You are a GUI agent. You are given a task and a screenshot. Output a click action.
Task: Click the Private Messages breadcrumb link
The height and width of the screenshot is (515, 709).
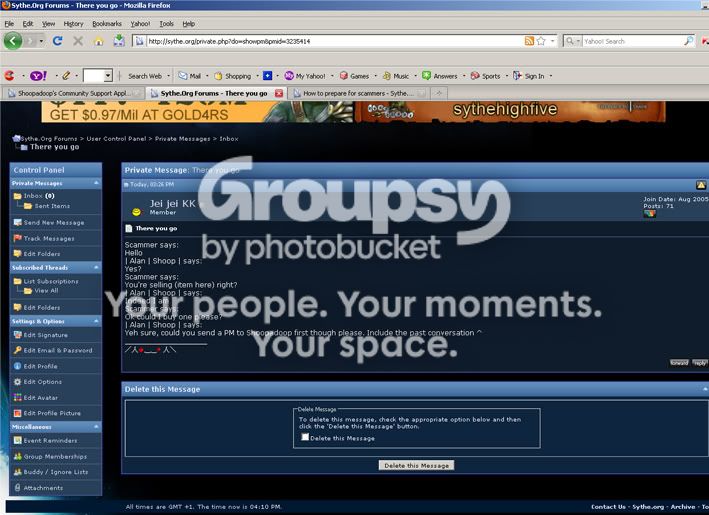click(x=183, y=139)
